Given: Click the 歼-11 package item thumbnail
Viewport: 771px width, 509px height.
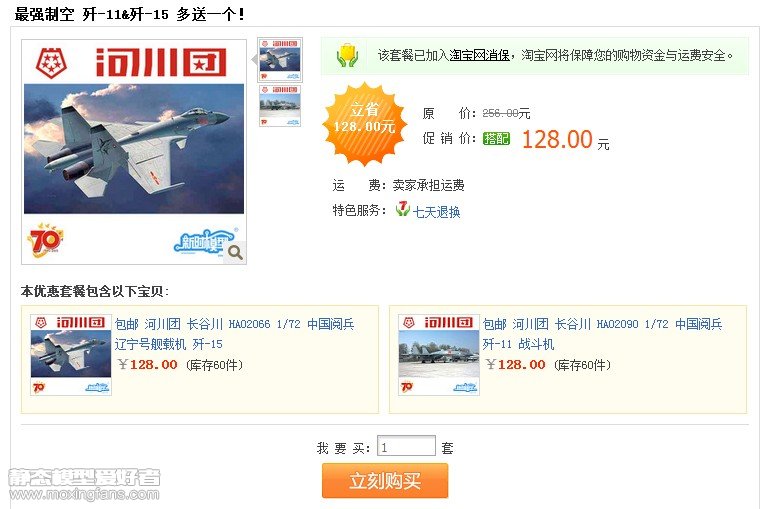Looking at the screenshot, I should coord(439,355).
